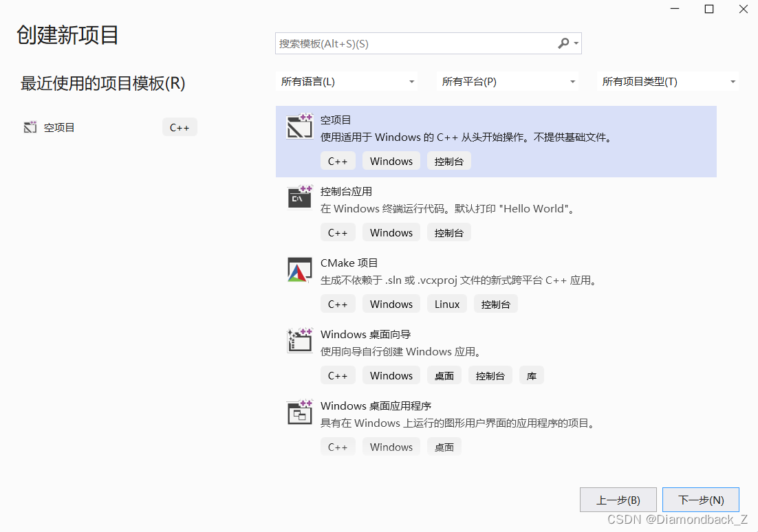This screenshot has height=532, width=758.
Task: Click the Windows tag under 空项目
Action: (x=391, y=161)
